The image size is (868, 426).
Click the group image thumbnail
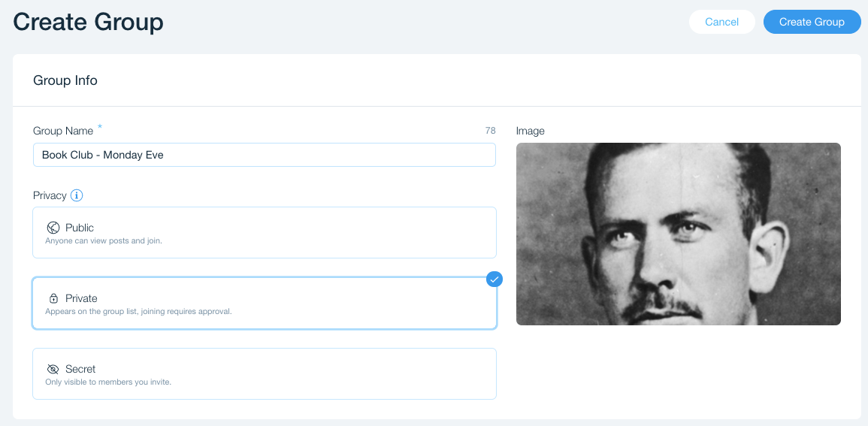point(678,234)
